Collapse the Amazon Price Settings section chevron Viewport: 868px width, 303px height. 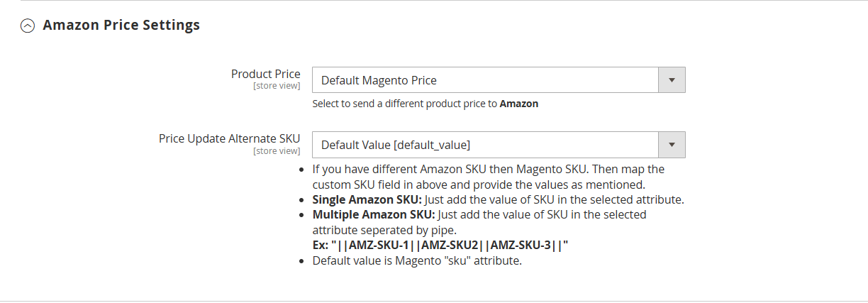pyautogui.click(x=27, y=26)
